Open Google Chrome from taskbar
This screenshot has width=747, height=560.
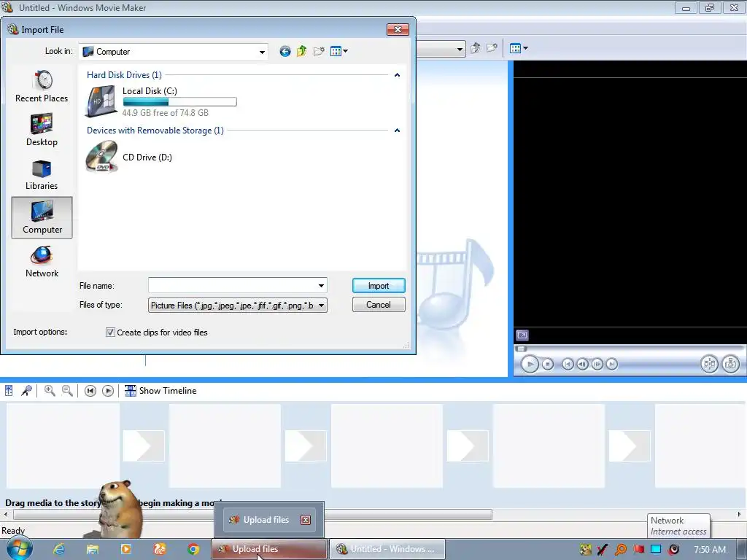coord(193,549)
